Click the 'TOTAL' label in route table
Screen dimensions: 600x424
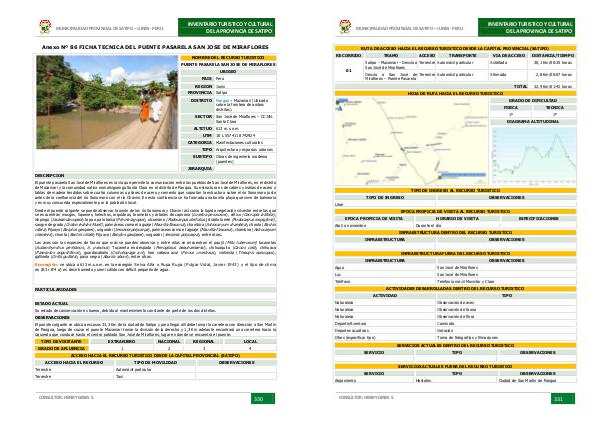pyautogui.click(x=520, y=86)
